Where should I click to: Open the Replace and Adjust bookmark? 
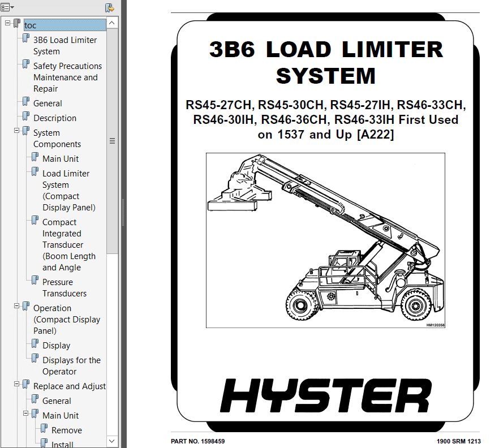point(70,386)
